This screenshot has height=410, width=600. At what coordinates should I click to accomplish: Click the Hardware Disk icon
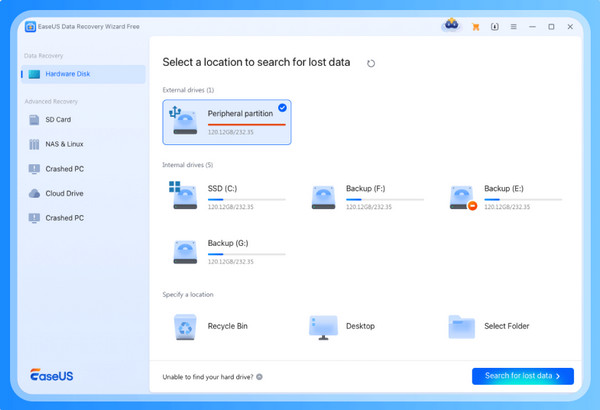click(34, 74)
